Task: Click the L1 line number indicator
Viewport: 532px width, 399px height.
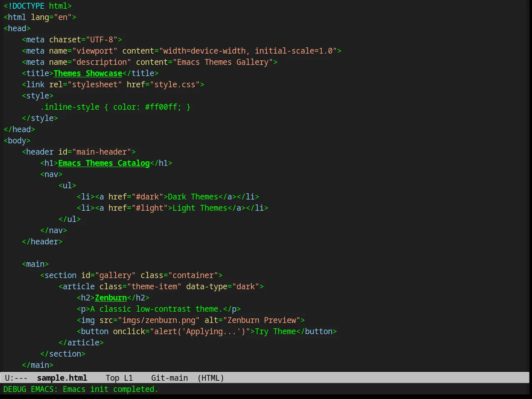Action: click(x=128, y=378)
